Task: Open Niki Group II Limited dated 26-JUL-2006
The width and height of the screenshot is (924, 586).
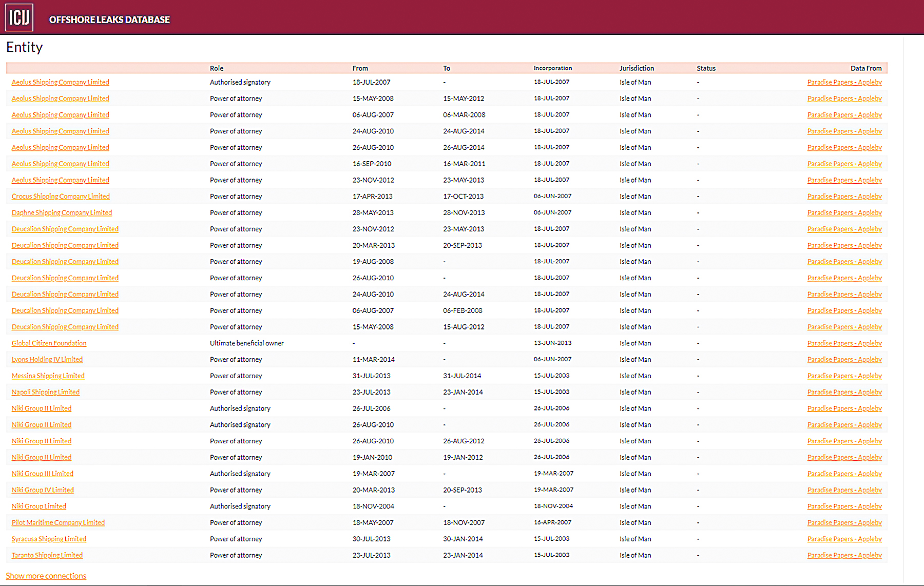Action: click(42, 408)
